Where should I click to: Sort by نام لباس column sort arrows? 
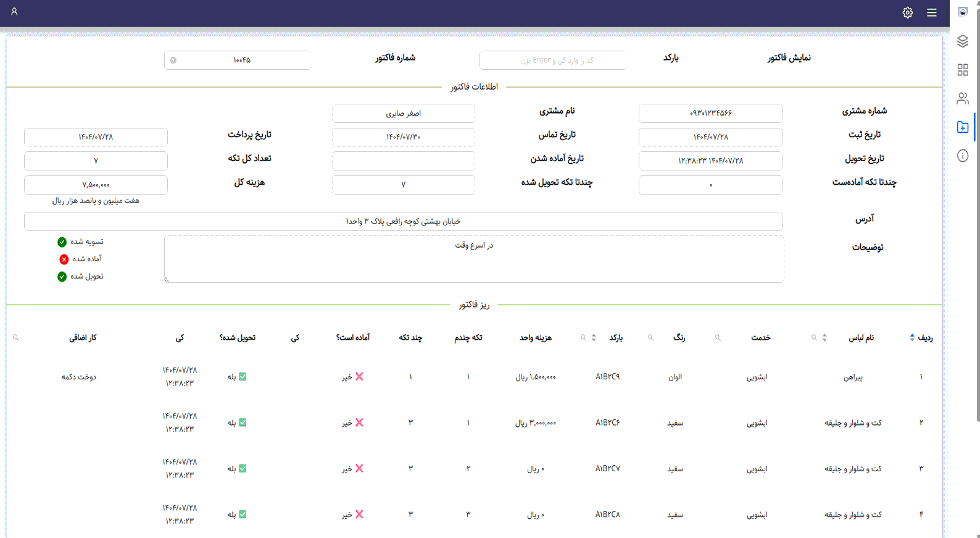point(824,338)
